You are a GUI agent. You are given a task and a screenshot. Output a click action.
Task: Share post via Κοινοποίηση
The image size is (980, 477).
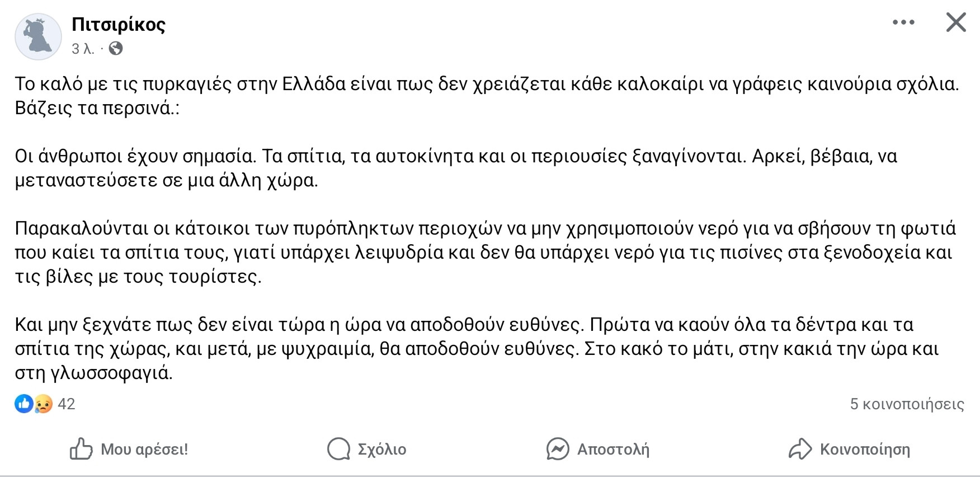865,449
